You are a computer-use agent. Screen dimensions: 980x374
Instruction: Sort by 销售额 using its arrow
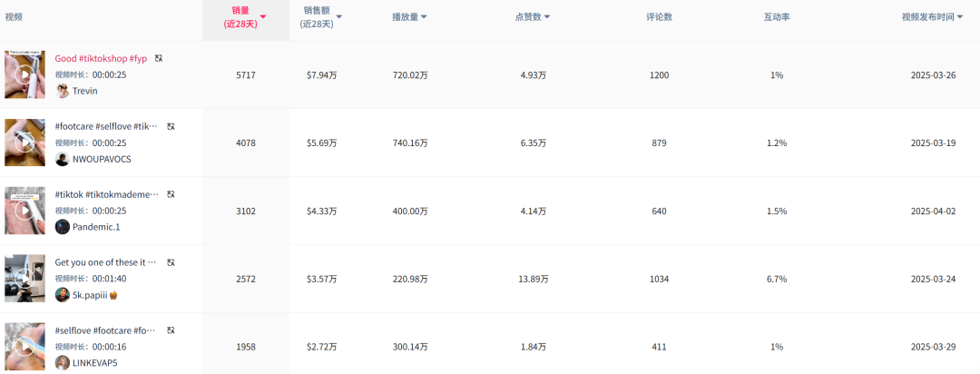tap(339, 17)
